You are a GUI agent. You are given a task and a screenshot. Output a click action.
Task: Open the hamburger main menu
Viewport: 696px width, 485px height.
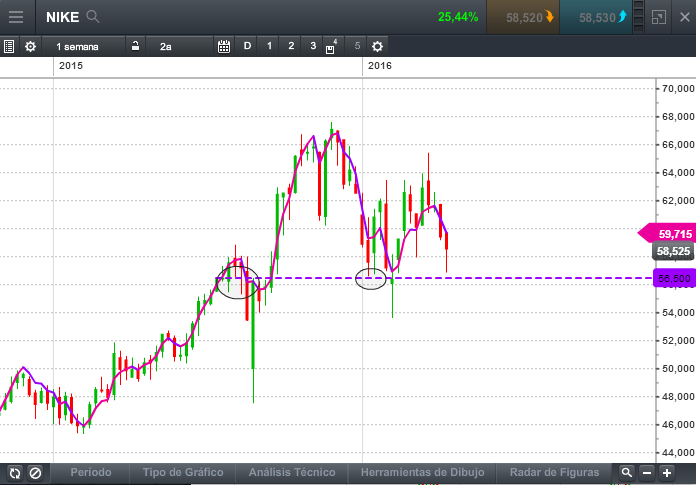click(16, 17)
